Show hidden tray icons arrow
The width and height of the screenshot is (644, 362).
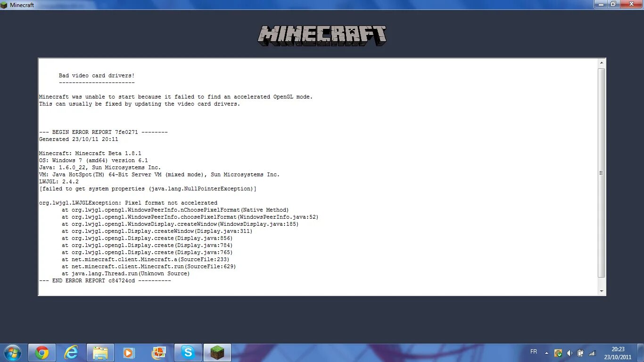click(x=547, y=353)
